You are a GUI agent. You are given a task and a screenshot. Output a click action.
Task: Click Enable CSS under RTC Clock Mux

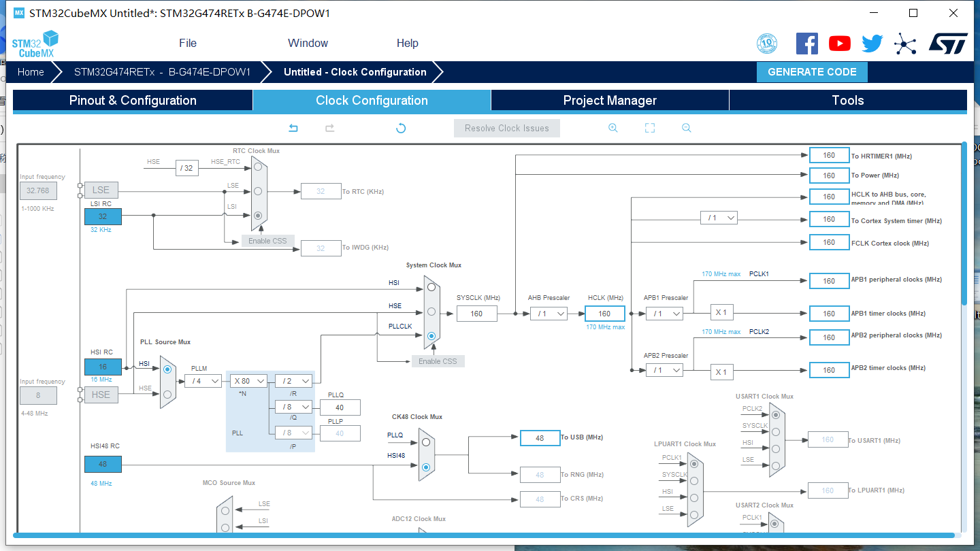click(x=268, y=241)
